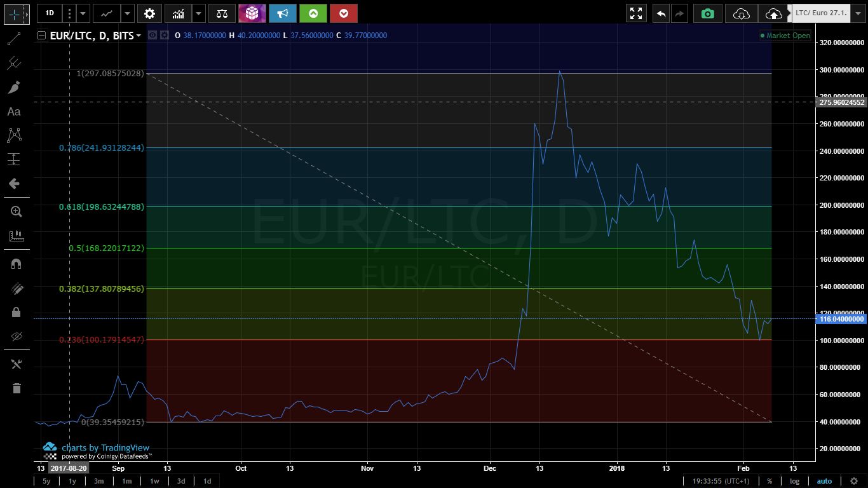Click the blue megaphone alert icon
The image size is (868, 488).
(283, 13)
